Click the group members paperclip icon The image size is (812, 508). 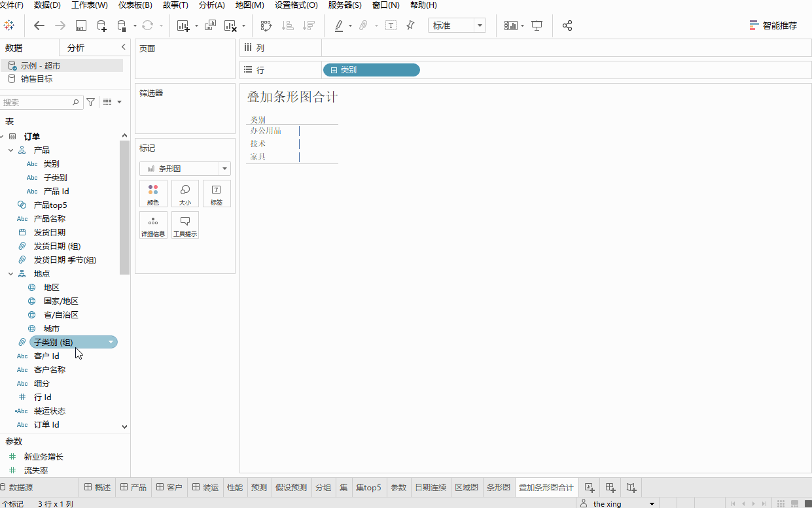click(x=363, y=25)
